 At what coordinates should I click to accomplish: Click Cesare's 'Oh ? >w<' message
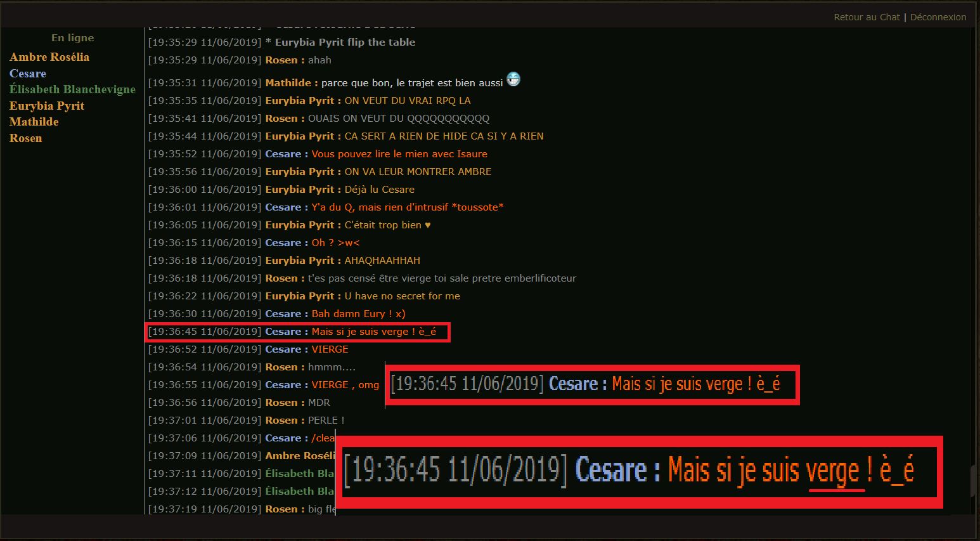[335, 243]
